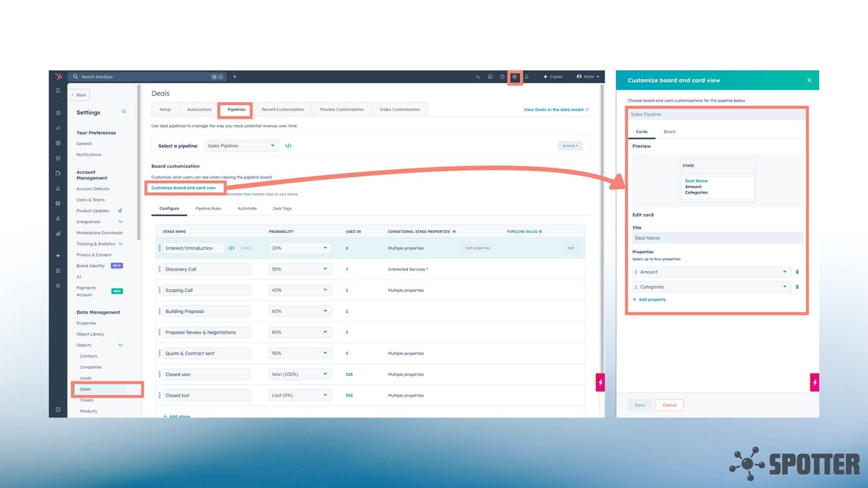Image resolution: width=868 pixels, height=488 pixels.
Task: Select Contacts under Objects in sidebar
Action: click(89, 356)
